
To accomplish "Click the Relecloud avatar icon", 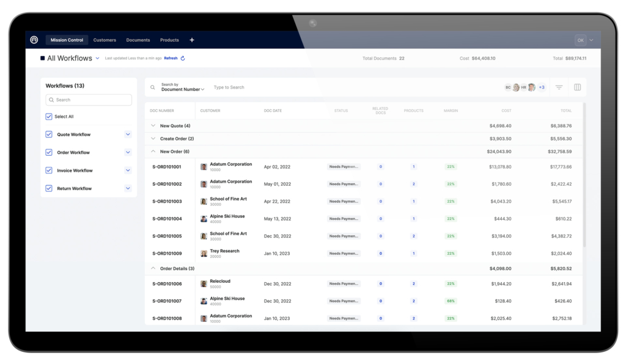I will point(204,284).
